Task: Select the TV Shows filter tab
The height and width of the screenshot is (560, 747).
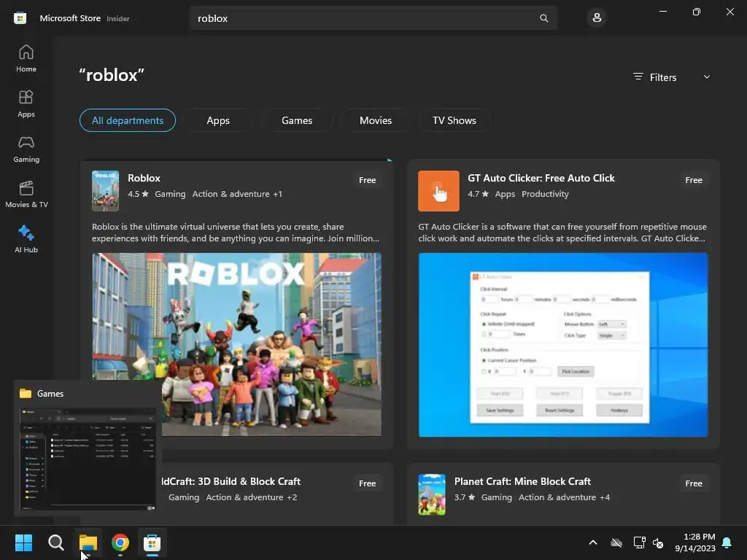Action: [x=454, y=120]
